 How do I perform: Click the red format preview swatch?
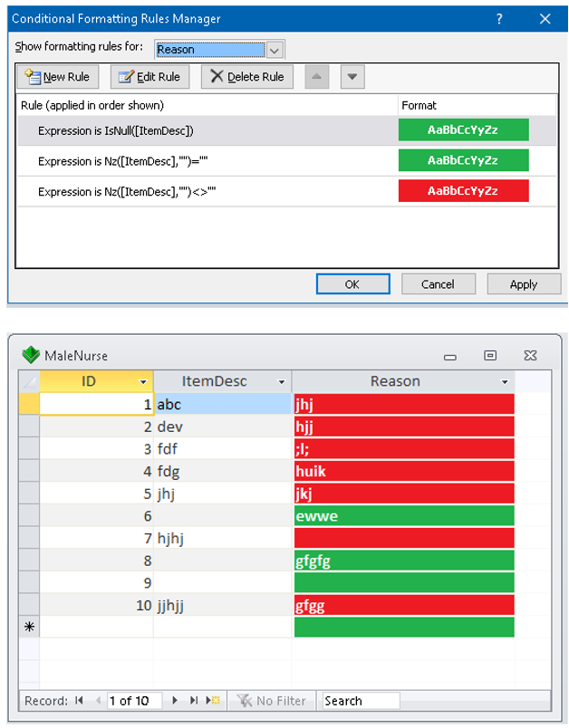coord(464,191)
